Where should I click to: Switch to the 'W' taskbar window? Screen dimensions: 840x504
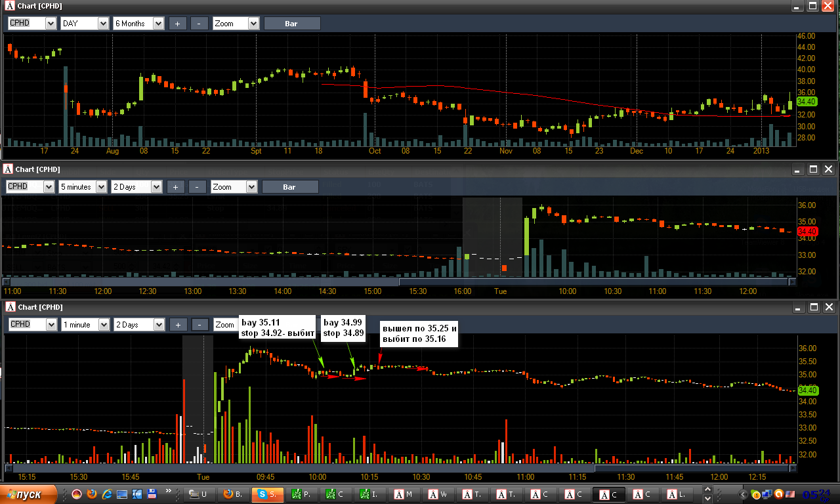click(x=437, y=494)
